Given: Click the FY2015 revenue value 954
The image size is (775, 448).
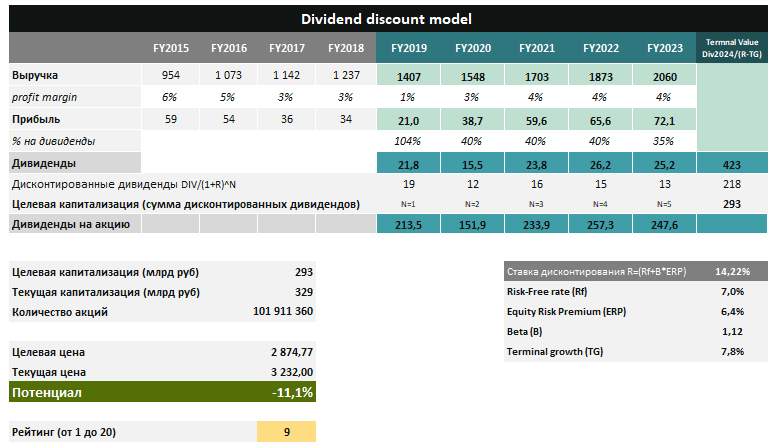Looking at the screenshot, I should click(x=172, y=76).
